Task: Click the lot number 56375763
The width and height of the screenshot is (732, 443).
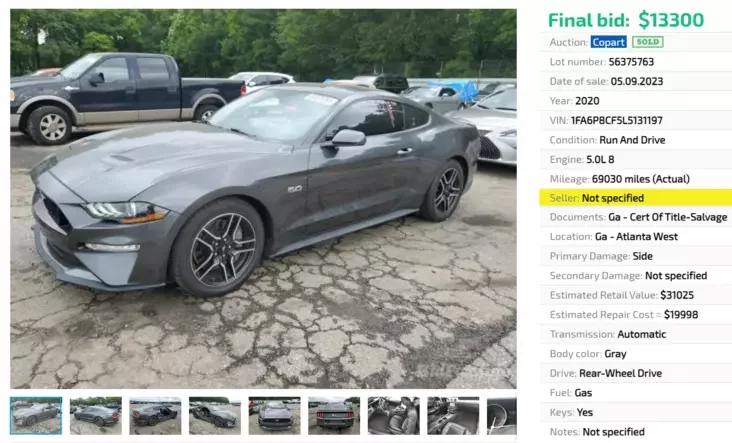Action: point(631,62)
